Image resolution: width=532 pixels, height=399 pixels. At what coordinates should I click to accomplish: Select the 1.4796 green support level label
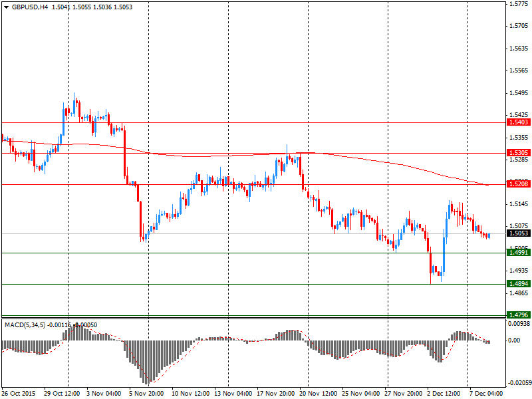(x=518, y=315)
